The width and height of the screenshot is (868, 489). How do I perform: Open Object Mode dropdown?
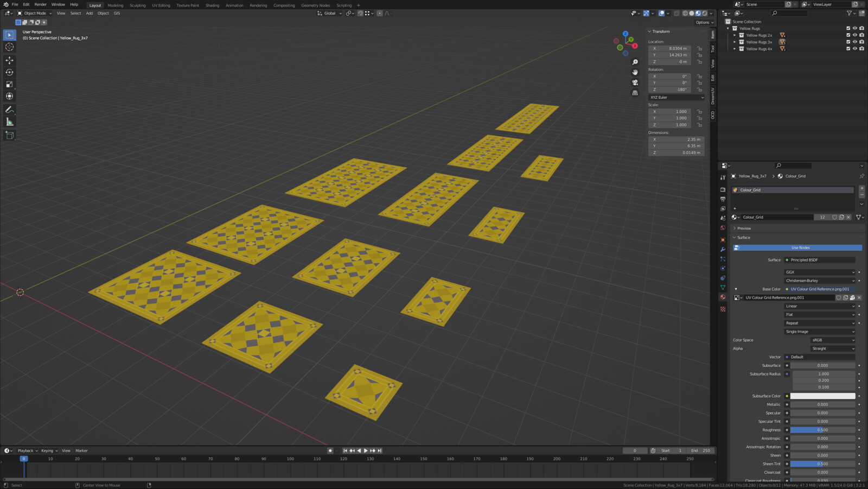click(x=35, y=13)
